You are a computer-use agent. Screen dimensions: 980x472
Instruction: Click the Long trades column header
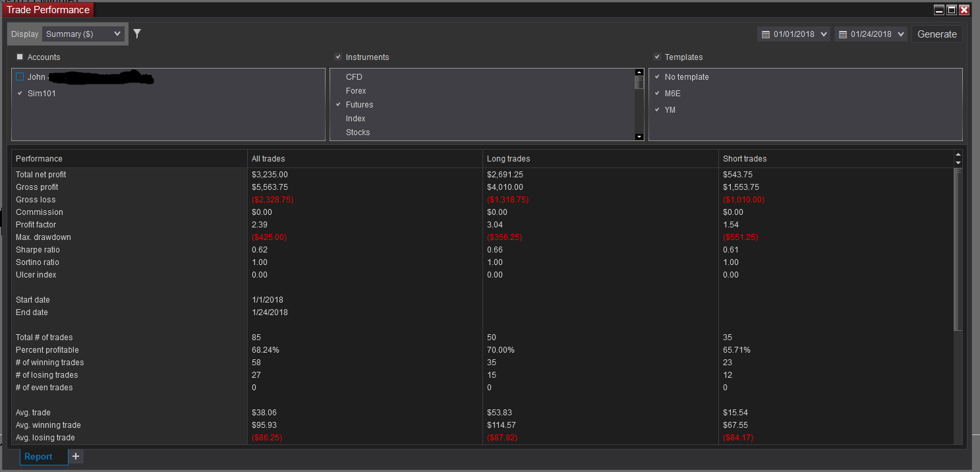pos(600,159)
